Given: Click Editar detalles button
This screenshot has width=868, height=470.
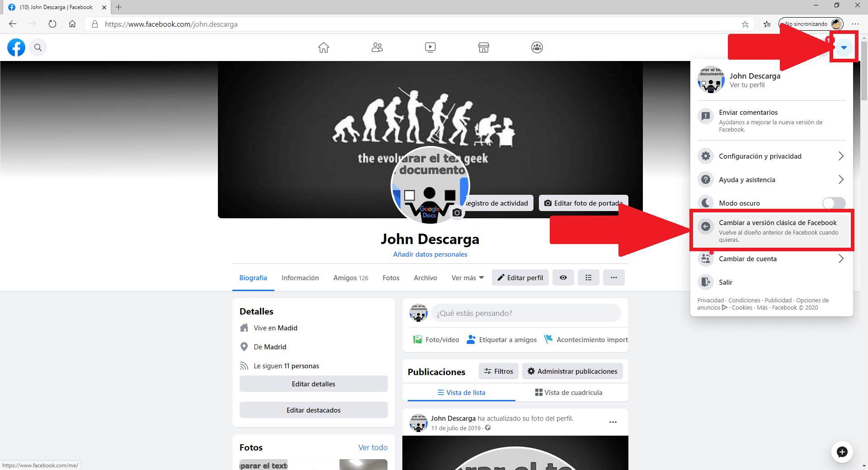Looking at the screenshot, I should coord(314,384).
